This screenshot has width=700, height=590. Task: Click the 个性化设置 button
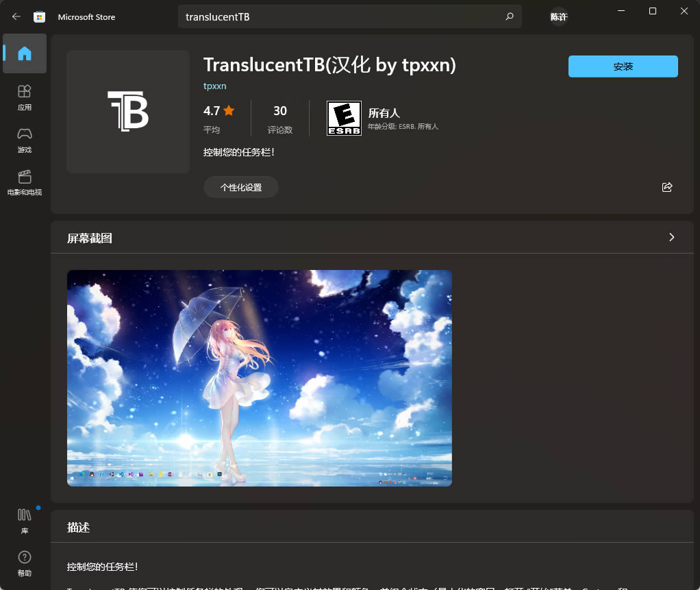[x=240, y=186]
